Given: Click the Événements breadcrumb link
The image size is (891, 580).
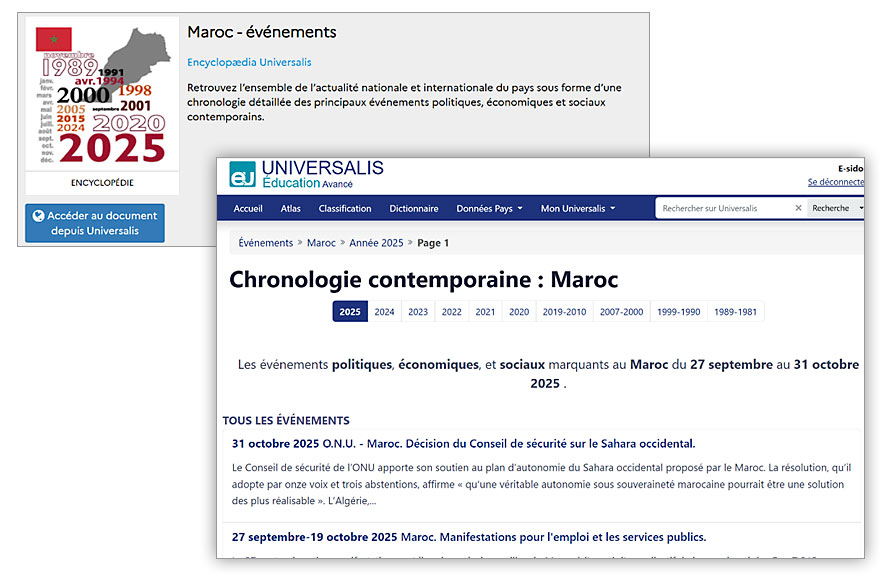Looking at the screenshot, I should pyautogui.click(x=266, y=243).
